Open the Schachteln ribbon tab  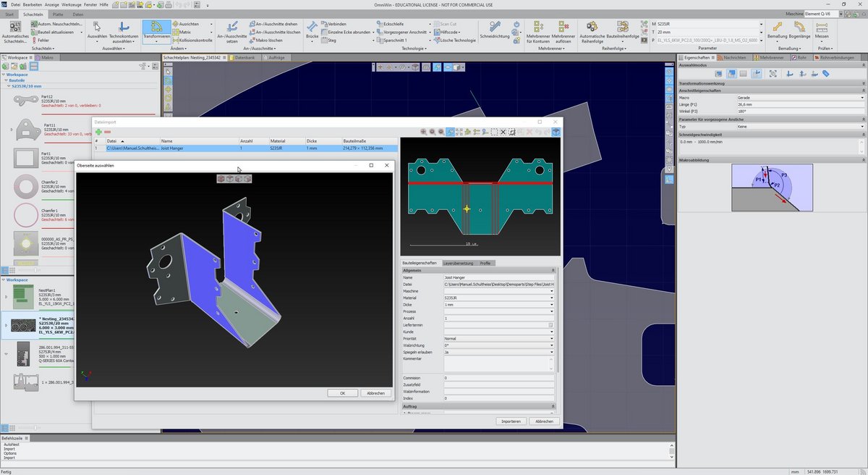tap(33, 14)
